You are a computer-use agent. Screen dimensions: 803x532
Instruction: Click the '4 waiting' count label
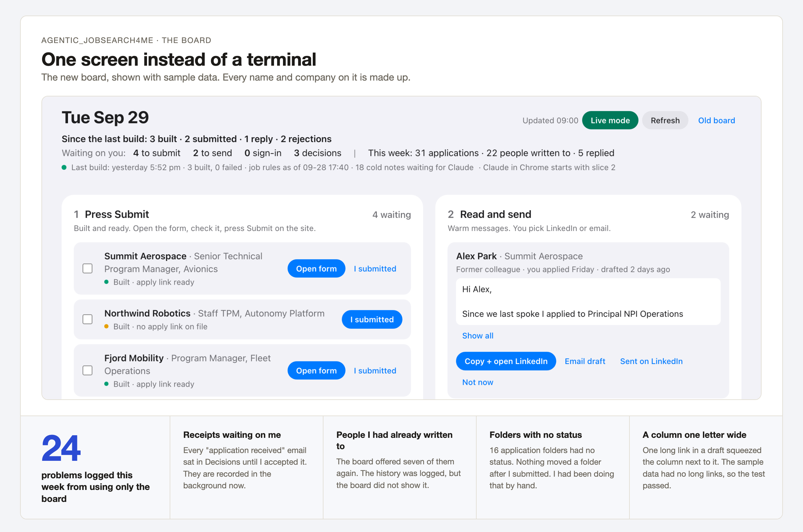pyautogui.click(x=391, y=215)
